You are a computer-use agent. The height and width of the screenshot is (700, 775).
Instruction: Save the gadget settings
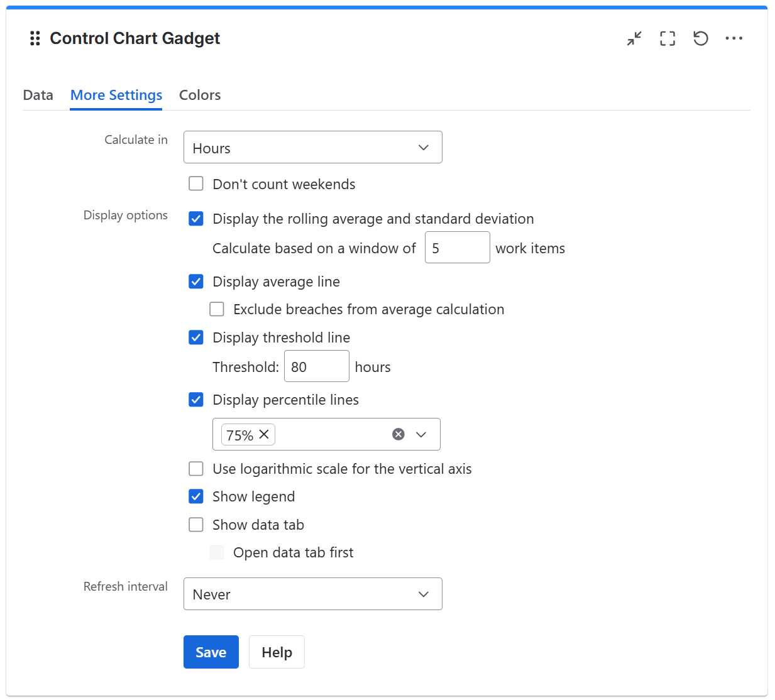(x=211, y=652)
